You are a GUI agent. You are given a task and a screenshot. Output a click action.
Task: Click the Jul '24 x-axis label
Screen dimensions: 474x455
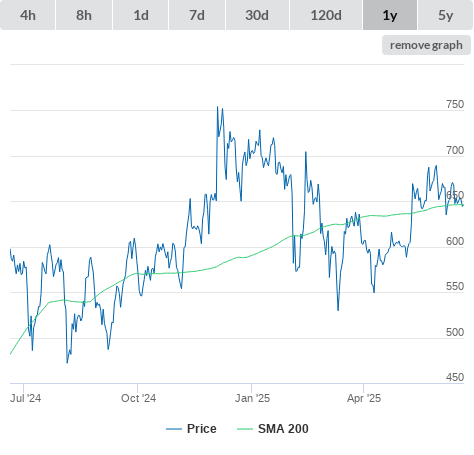coord(25,398)
